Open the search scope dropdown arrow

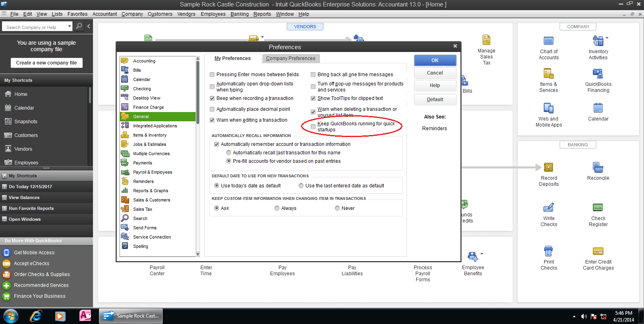tap(69, 26)
